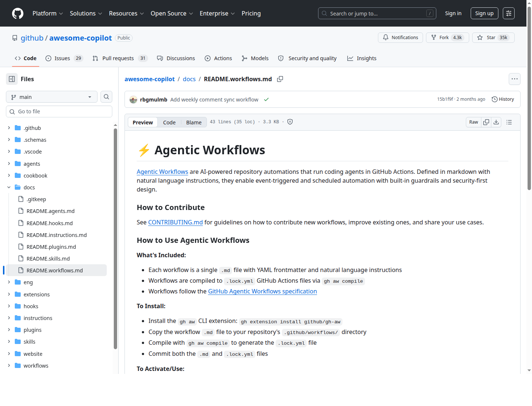The image size is (532, 406).
Task: Open the Actions tab
Action: point(218,58)
